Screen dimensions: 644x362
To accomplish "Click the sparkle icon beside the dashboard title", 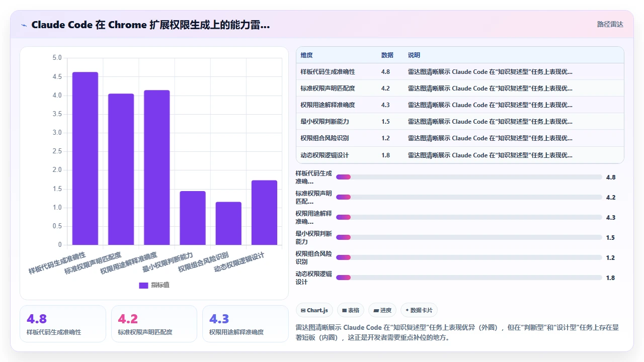I will pyautogui.click(x=24, y=25).
